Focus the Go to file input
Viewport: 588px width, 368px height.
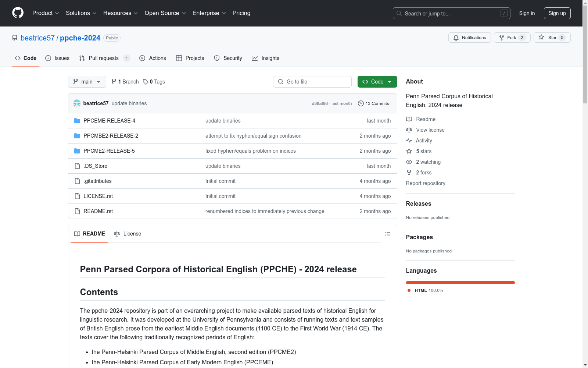tap(312, 82)
